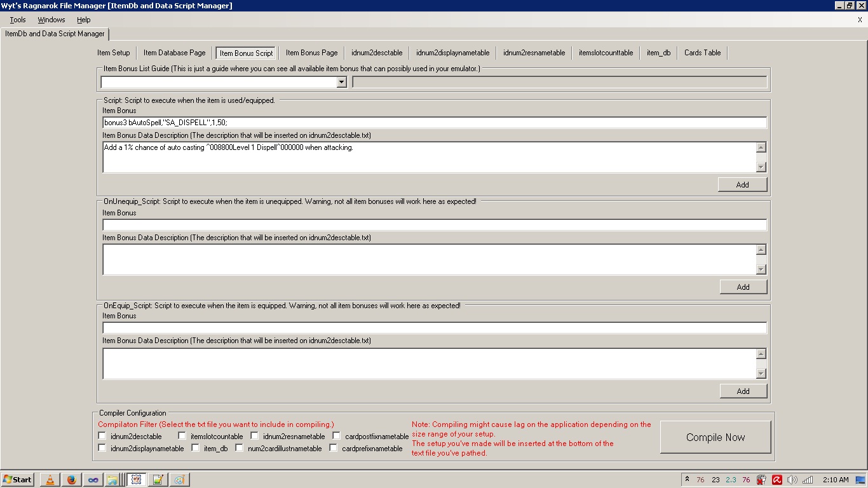Click the Avira antivirus tray icon
The width and height of the screenshot is (868, 488).
pyautogui.click(x=776, y=480)
